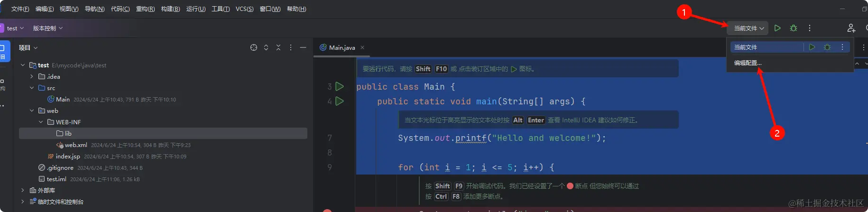Open the 项目 view dropdown

coord(28,48)
